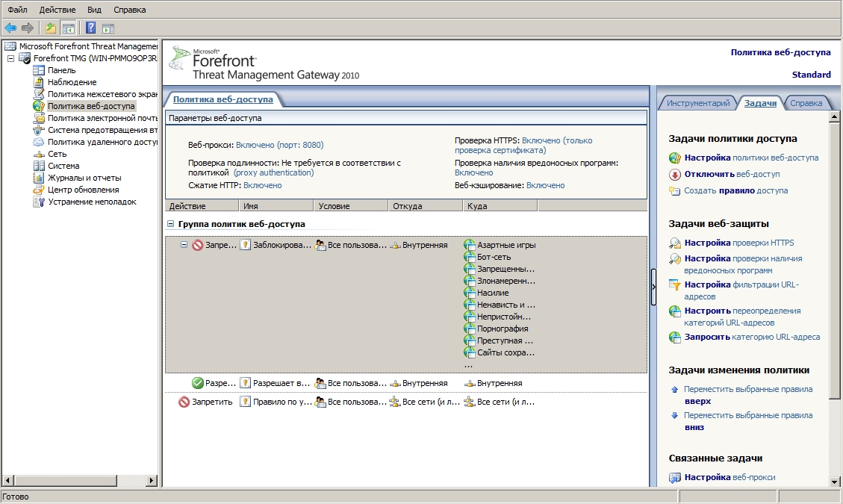Open Настроить переопределения категорий URL-адресов task
843x504 pixels.
coord(742,317)
